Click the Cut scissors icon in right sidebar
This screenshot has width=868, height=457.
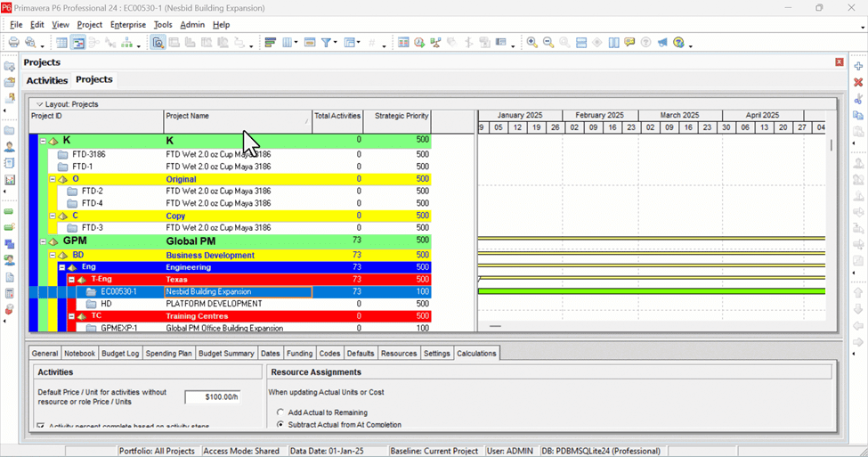tap(858, 99)
